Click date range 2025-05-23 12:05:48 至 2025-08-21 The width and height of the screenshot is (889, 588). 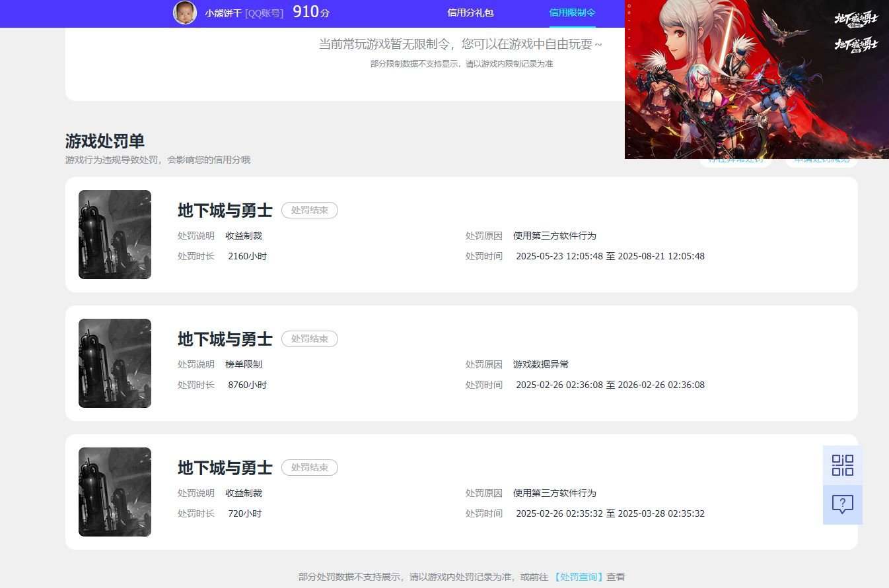click(610, 256)
